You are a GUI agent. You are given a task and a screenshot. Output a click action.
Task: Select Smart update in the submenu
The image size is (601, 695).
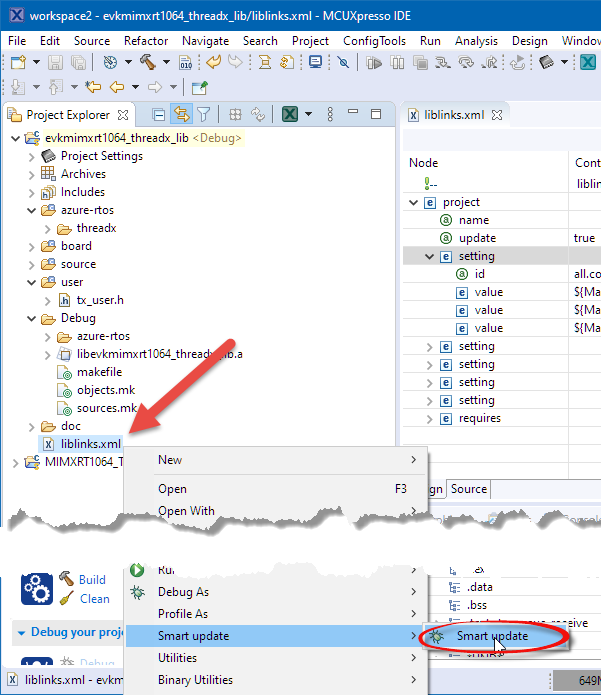(x=492, y=636)
